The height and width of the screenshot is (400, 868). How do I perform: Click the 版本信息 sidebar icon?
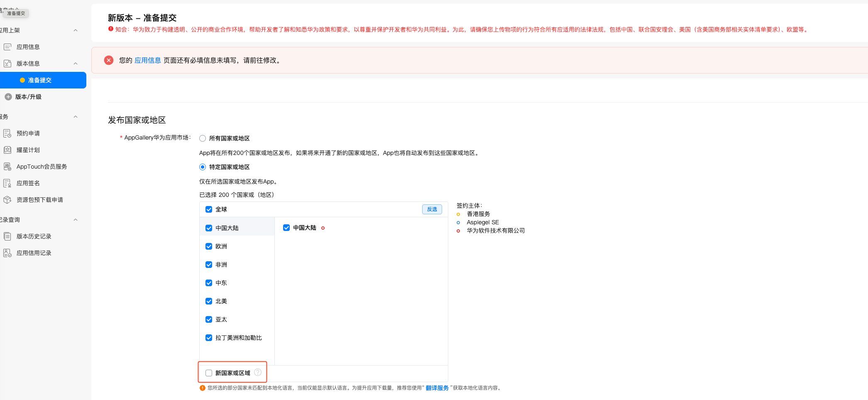click(7, 64)
